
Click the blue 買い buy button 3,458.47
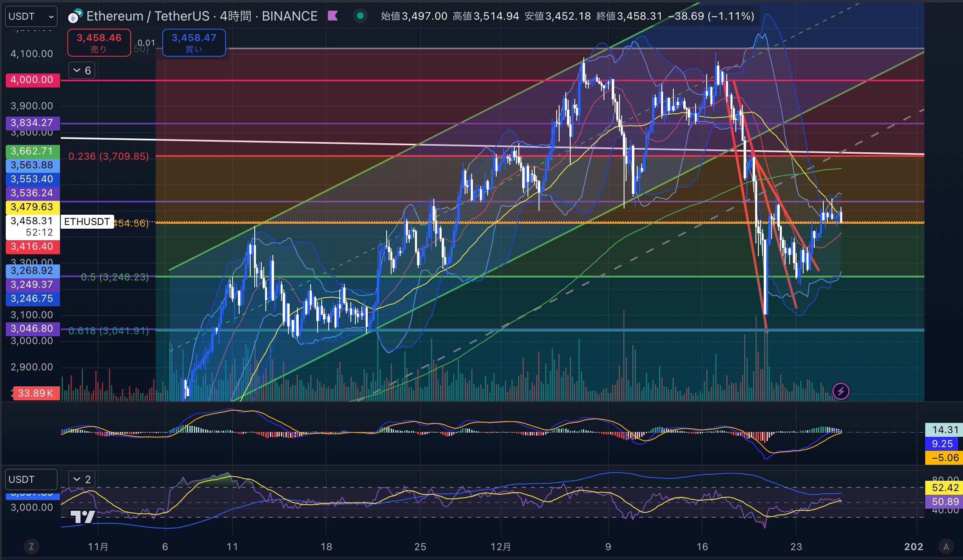point(194,43)
